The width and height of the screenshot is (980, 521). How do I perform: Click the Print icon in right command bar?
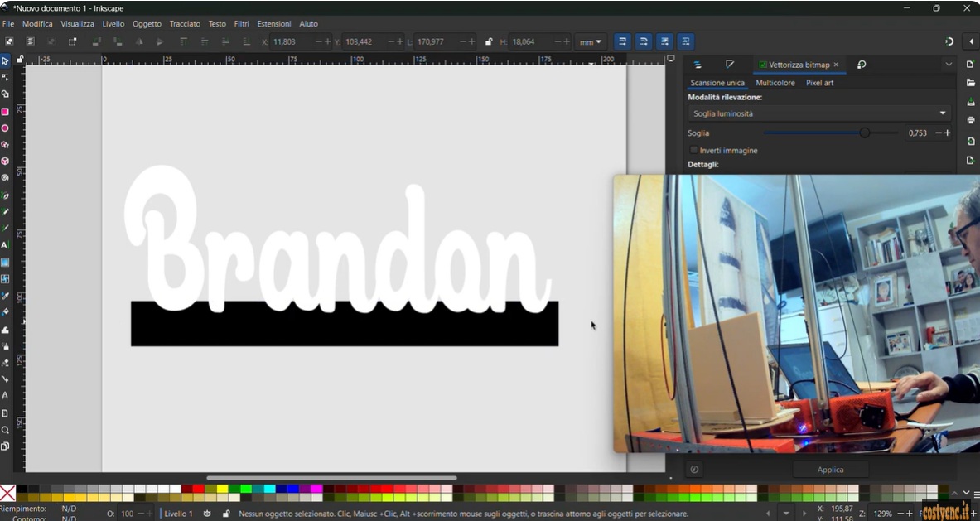971,119
